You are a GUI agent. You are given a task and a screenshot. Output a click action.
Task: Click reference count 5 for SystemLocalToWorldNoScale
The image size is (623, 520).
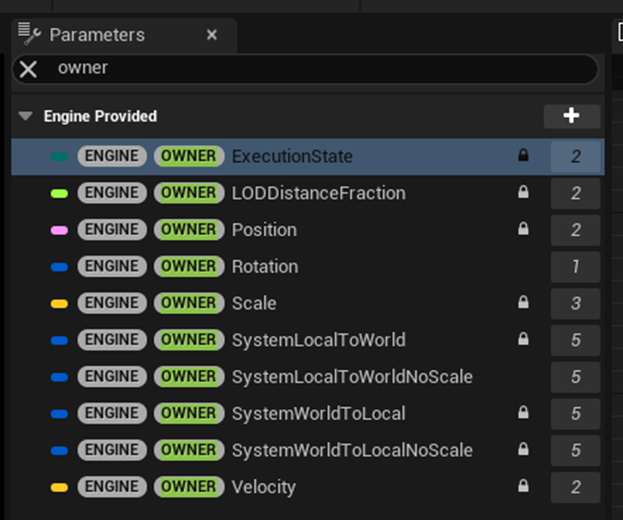tap(575, 377)
